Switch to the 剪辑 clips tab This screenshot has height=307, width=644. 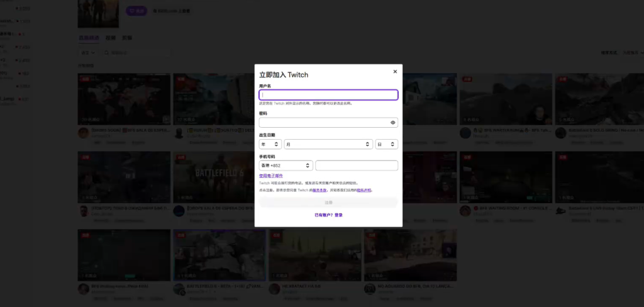point(127,38)
